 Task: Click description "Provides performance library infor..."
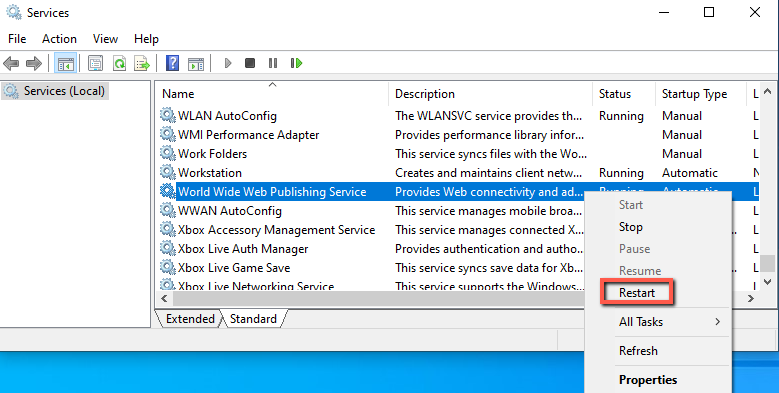489,135
